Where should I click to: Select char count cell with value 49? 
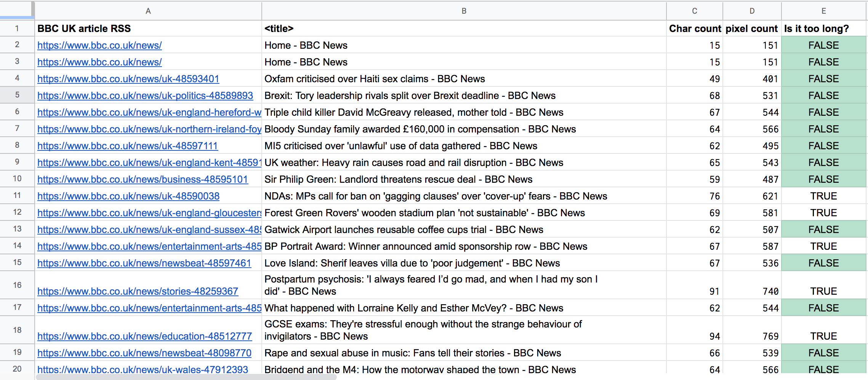pos(695,78)
